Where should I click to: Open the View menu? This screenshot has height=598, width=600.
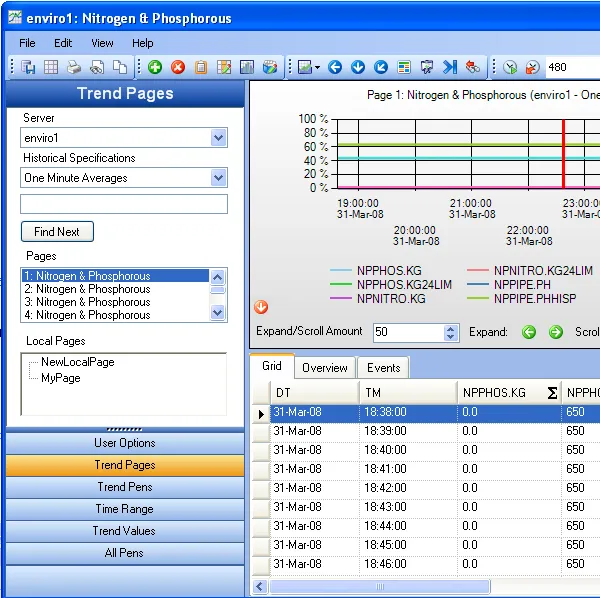(x=102, y=43)
